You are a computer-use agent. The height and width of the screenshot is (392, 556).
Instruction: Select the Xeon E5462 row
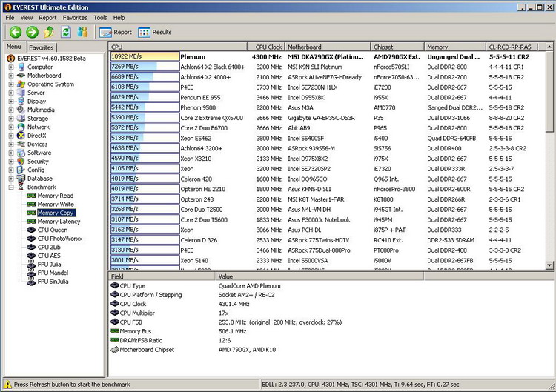coord(326,139)
